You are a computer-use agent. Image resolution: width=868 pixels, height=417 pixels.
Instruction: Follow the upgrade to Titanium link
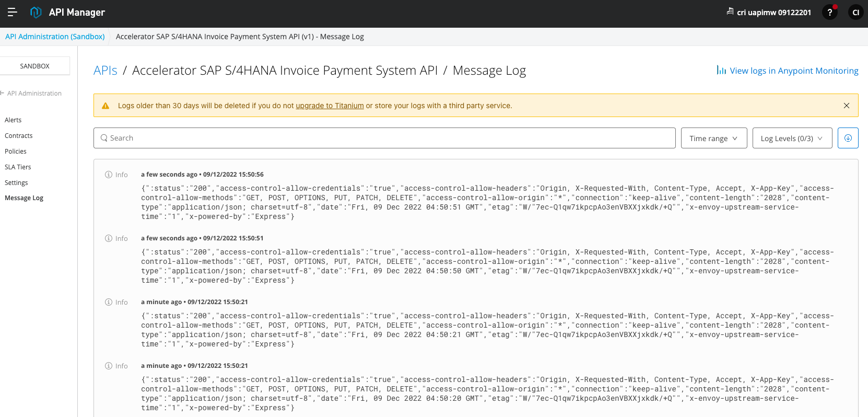330,106
